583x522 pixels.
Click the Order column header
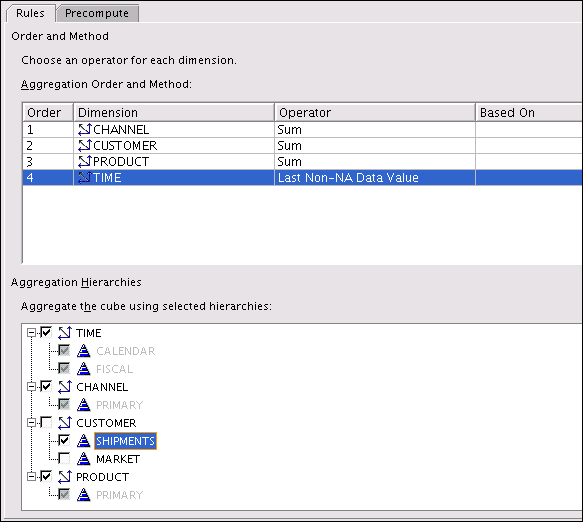(x=48, y=112)
